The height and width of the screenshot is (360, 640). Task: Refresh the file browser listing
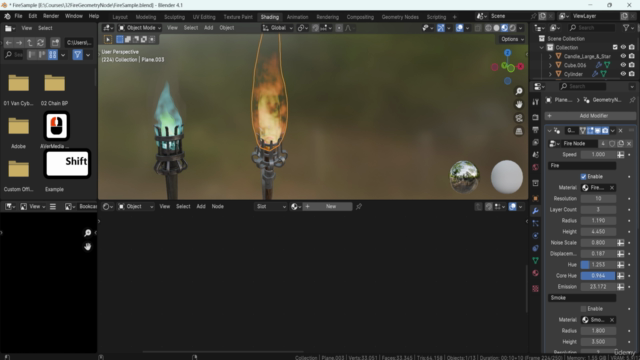[40, 42]
